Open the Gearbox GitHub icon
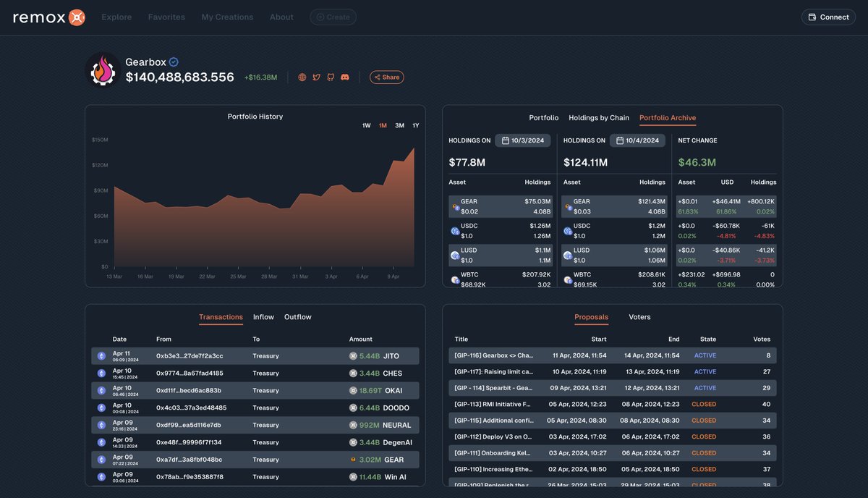Image resolution: width=868 pixels, height=498 pixels. 331,77
